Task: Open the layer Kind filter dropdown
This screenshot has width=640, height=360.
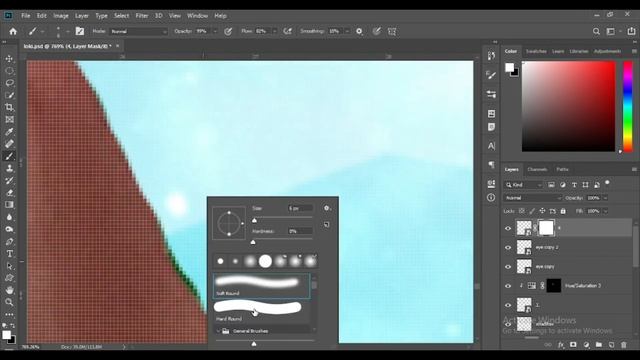Action: pyautogui.click(x=524, y=185)
